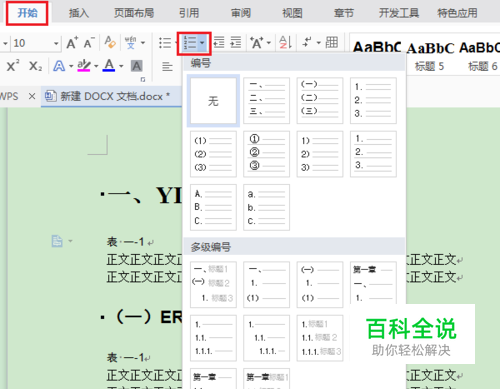Click the text highlight color icon
The height and width of the screenshot is (389, 500).
point(84,66)
